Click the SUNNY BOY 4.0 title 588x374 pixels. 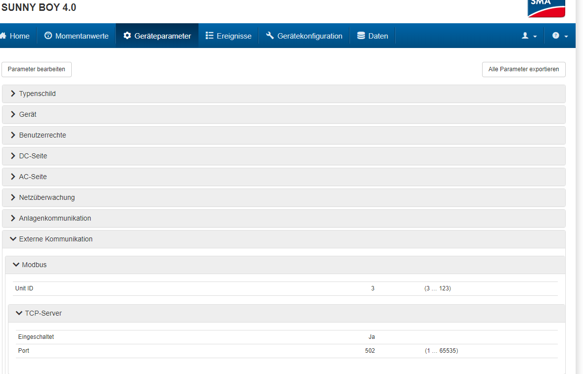tap(39, 7)
